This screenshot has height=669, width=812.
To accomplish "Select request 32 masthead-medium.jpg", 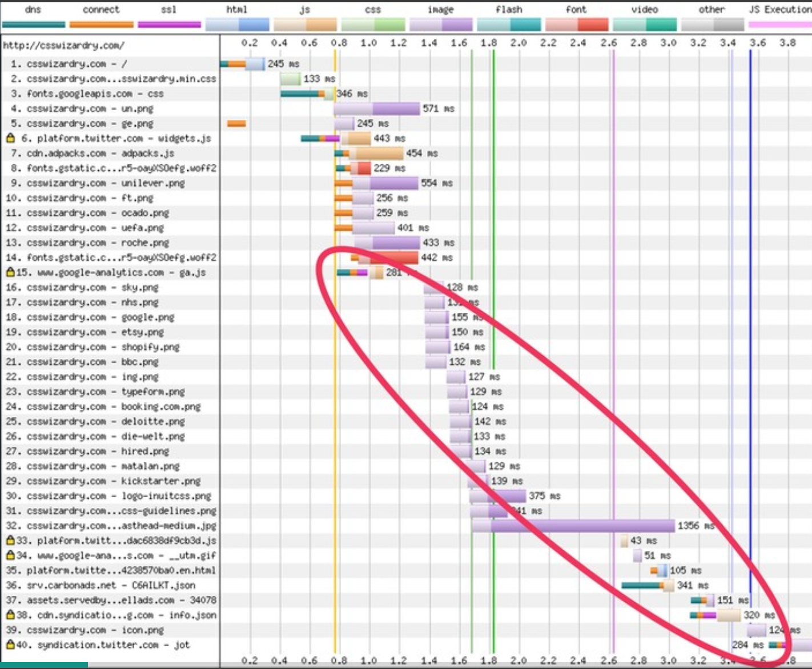I will (111, 525).
